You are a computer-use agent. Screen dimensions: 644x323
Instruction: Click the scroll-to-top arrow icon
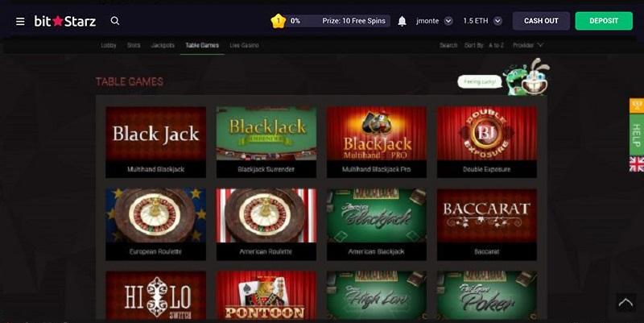click(625, 304)
